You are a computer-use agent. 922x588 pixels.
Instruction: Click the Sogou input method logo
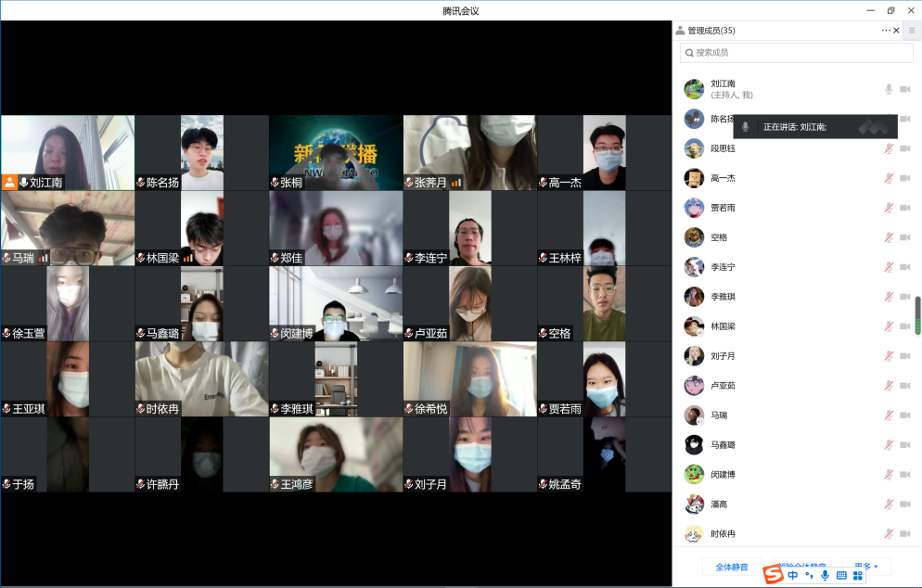[773, 575]
